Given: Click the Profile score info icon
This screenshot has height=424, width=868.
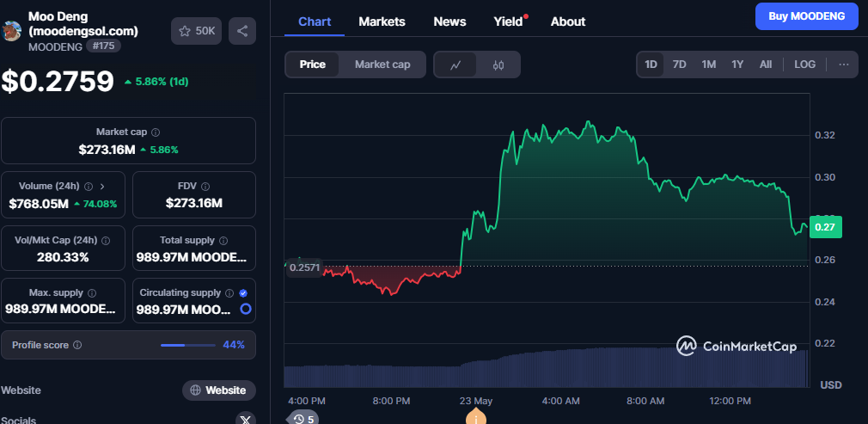Looking at the screenshot, I should pos(77,345).
